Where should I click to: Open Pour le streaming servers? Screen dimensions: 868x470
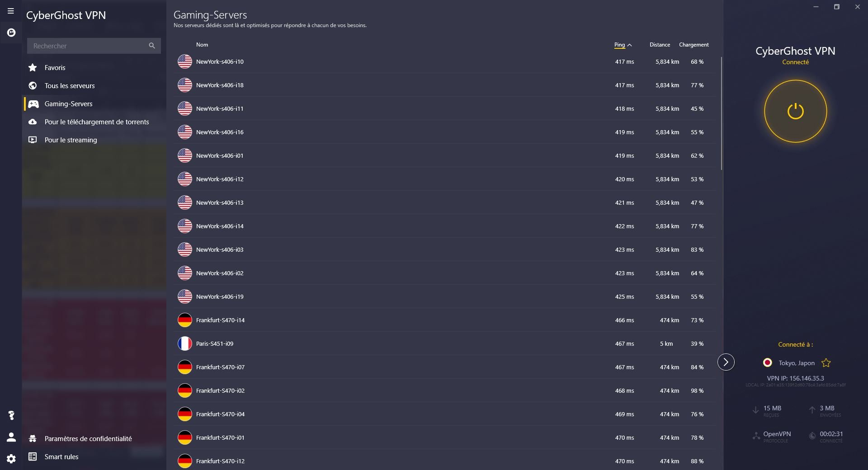(x=95, y=140)
